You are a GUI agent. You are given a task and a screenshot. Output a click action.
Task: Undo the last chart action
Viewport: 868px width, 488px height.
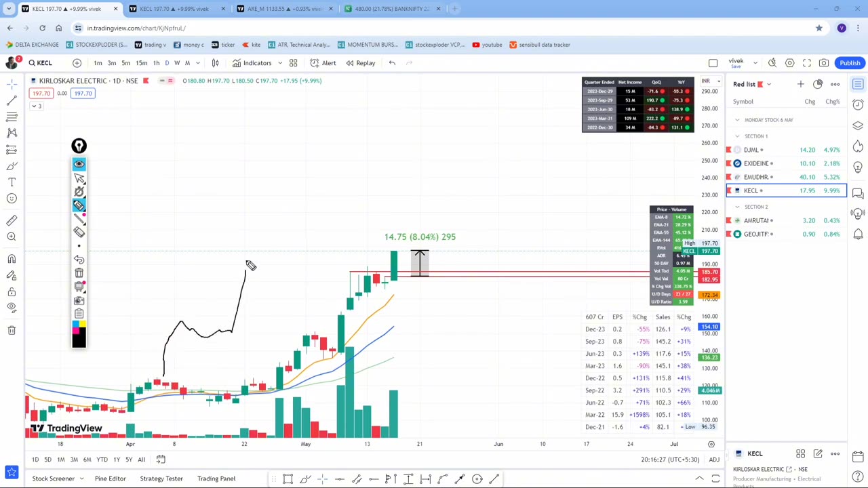392,63
